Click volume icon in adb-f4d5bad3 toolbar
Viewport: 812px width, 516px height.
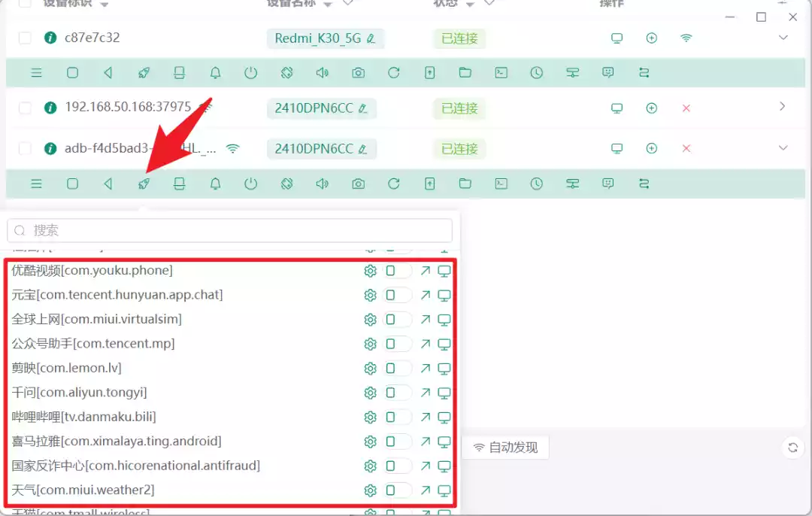[x=322, y=184]
